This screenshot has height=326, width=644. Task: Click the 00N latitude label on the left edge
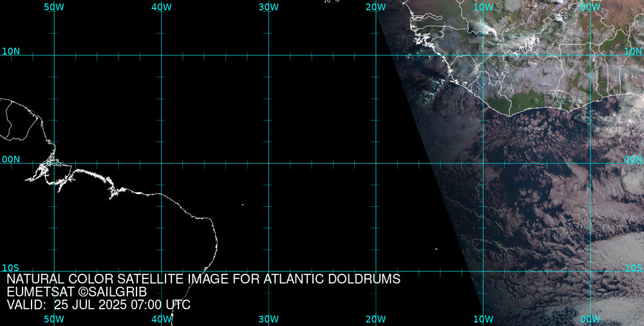coord(11,160)
